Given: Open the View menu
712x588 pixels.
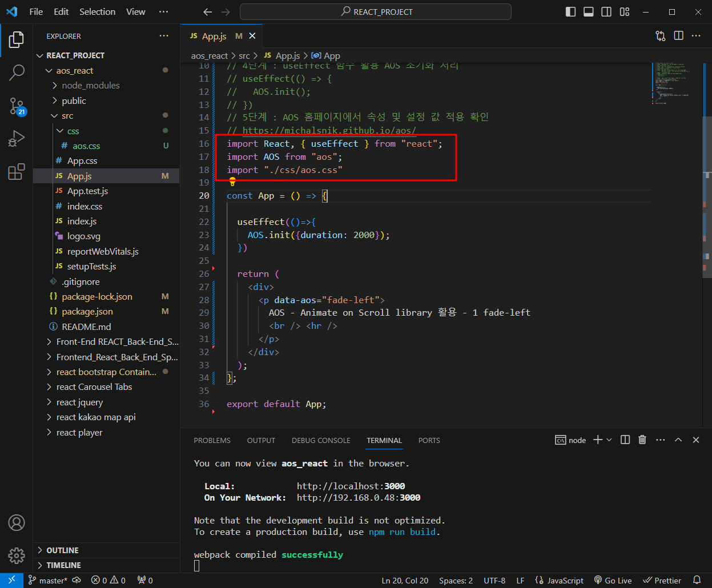Looking at the screenshot, I should 135,11.
